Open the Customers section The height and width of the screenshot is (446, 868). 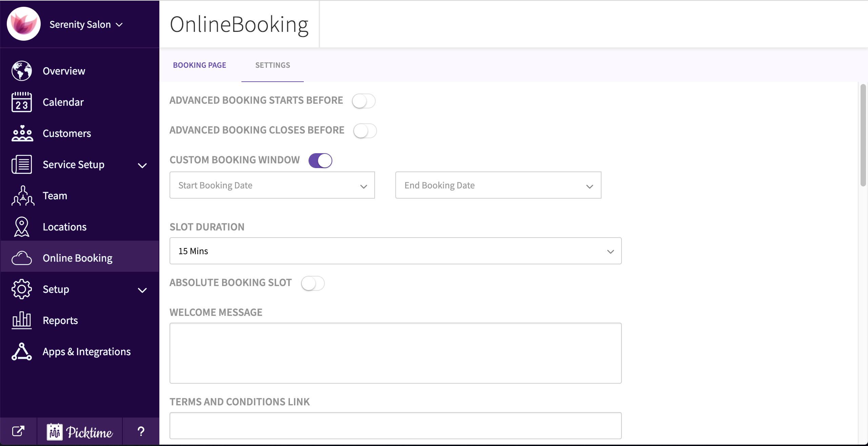click(x=67, y=134)
